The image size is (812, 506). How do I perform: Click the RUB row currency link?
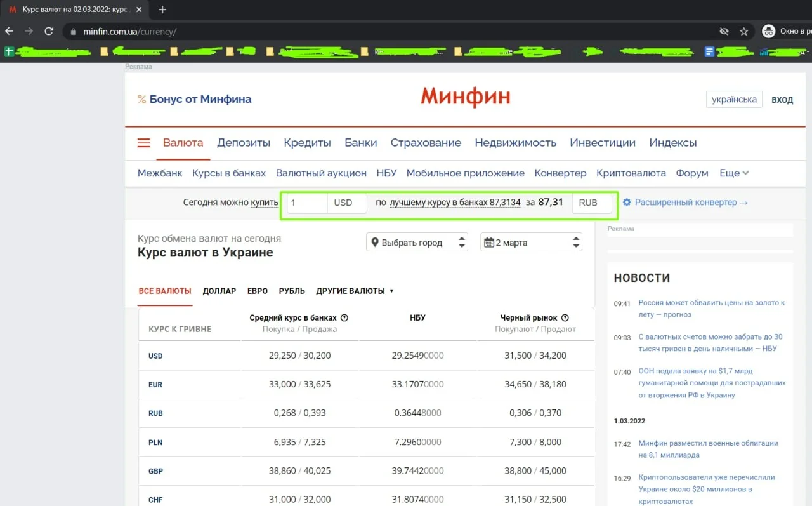click(155, 413)
